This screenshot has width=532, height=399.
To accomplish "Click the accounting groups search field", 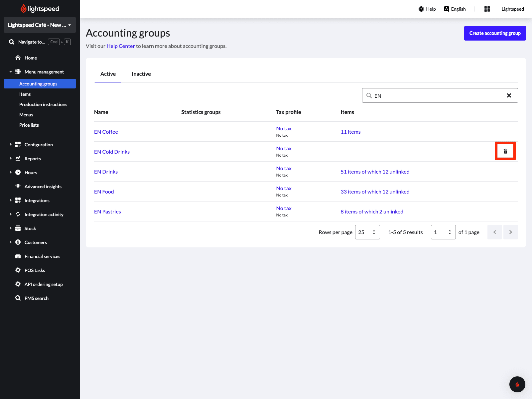I will pyautogui.click(x=436, y=95).
